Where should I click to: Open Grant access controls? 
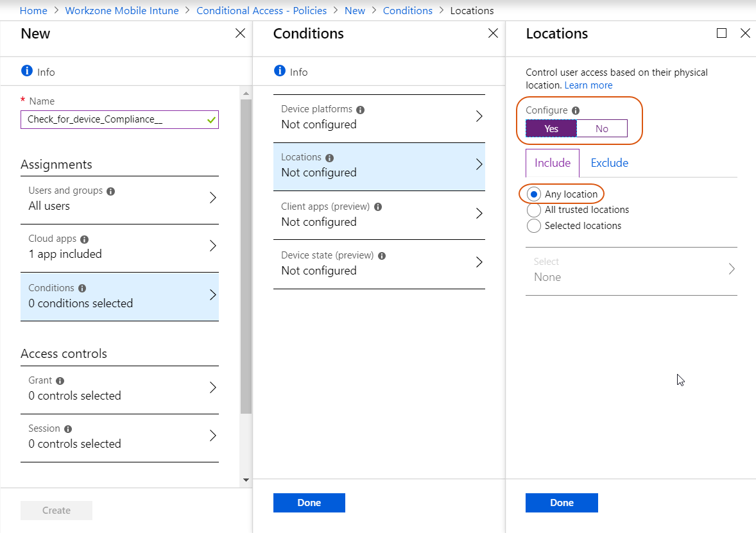pos(119,389)
